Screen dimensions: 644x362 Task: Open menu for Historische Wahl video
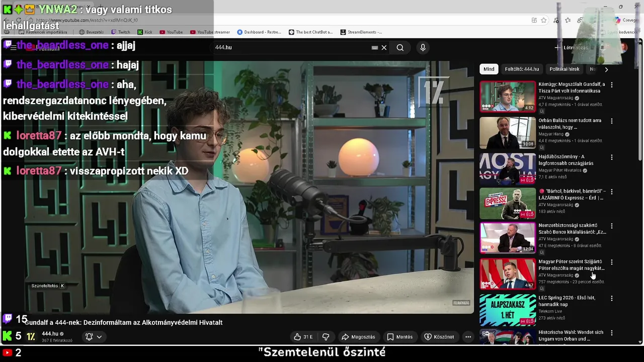tap(612, 333)
